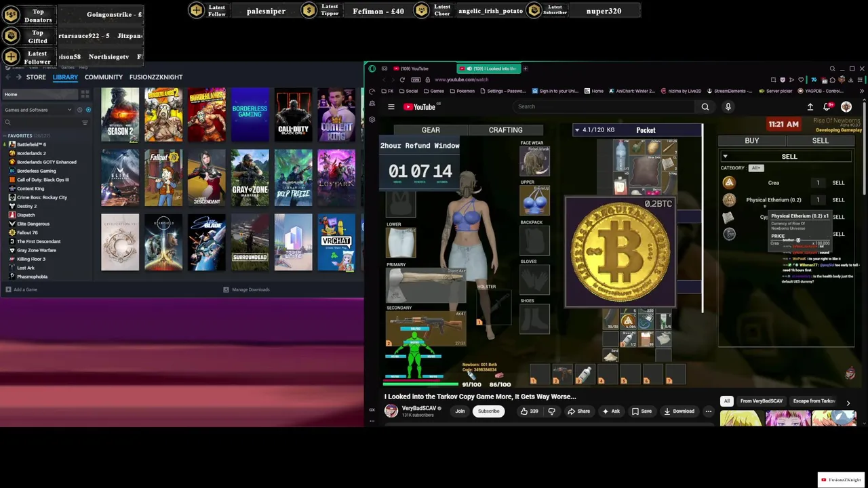868x488 pixels.
Task: Toggle Steam recent activity clock filter
Action: [79, 110]
